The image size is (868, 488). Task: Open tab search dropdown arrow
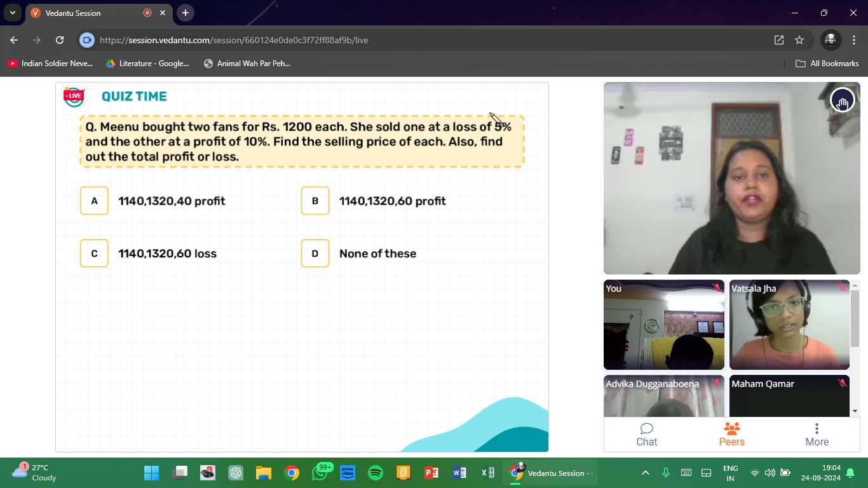12,13
